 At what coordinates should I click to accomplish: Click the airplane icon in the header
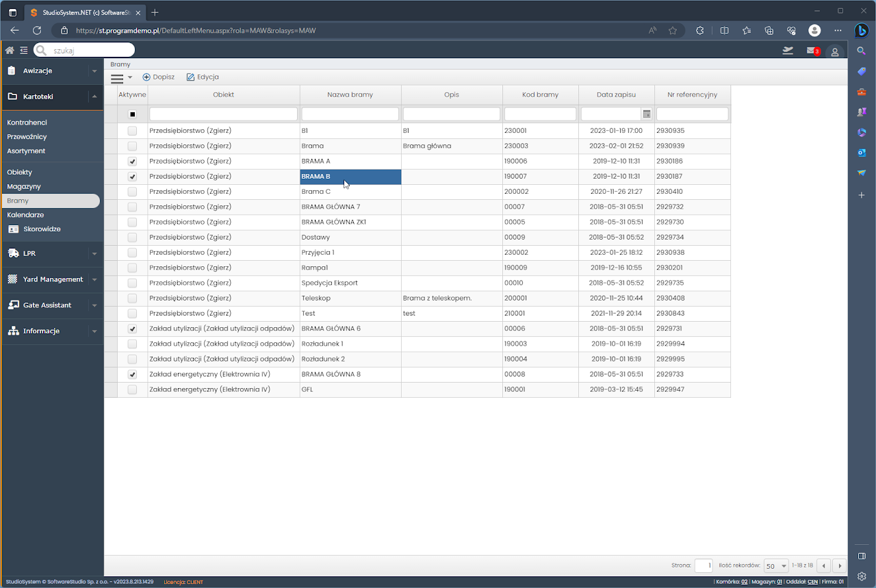click(x=788, y=51)
